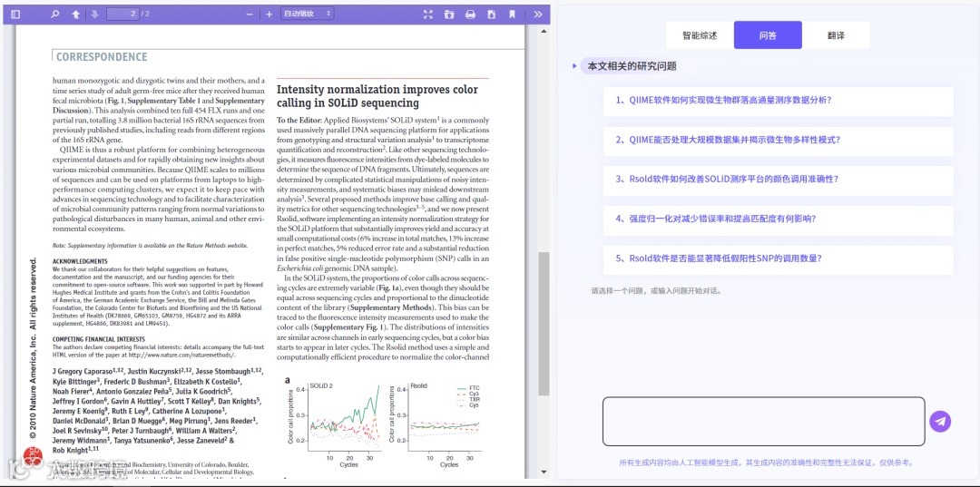Print the PDF document
Viewport: 980px width, 487px height.
(x=471, y=15)
